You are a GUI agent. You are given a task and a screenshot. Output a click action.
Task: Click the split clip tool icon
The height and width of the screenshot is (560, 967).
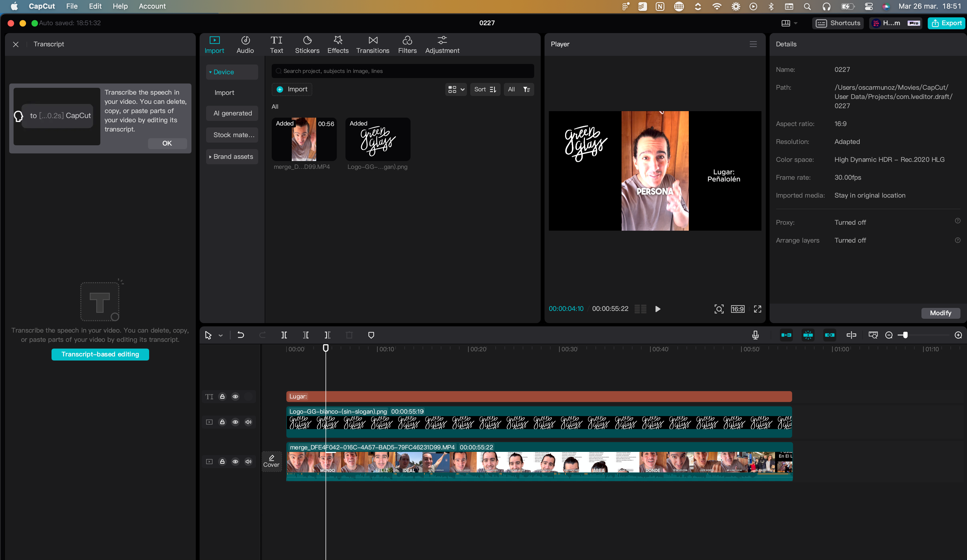point(284,335)
